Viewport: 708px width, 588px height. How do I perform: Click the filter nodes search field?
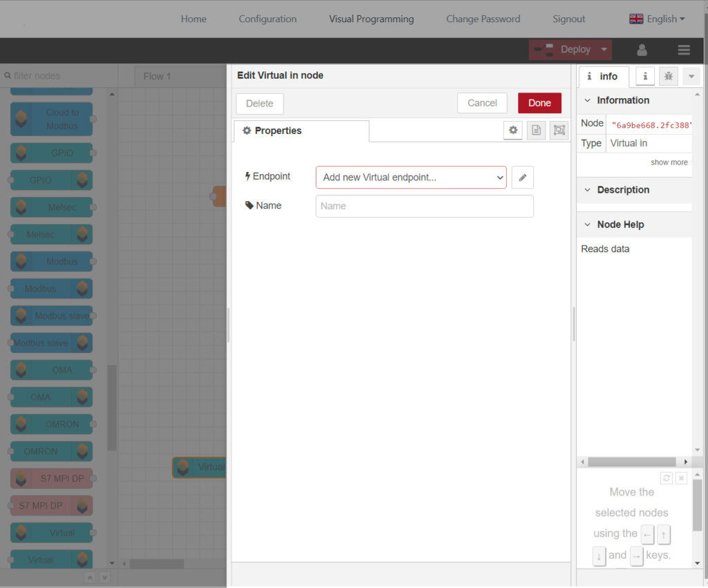pos(59,76)
